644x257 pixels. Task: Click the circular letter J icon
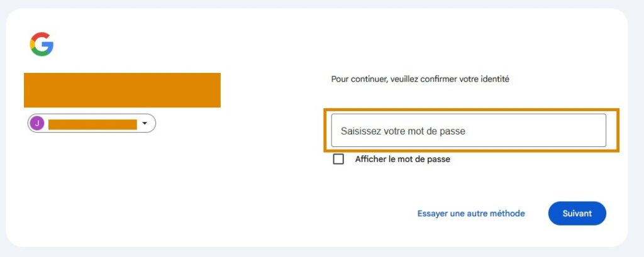(37, 123)
